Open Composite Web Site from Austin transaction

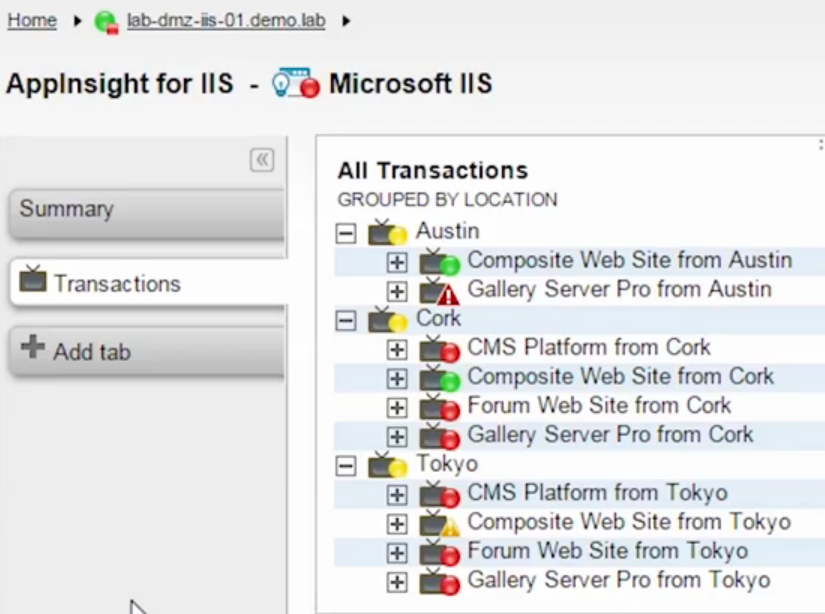click(x=630, y=260)
